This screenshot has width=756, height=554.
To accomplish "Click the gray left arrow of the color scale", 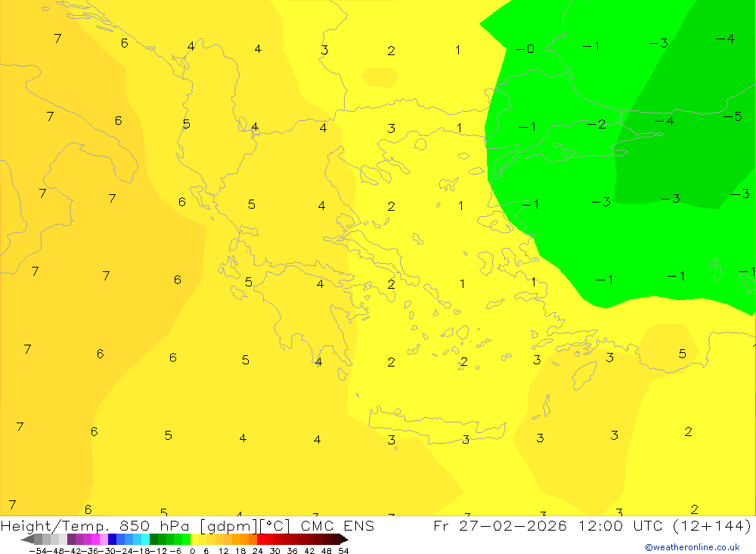I will 27,540.
